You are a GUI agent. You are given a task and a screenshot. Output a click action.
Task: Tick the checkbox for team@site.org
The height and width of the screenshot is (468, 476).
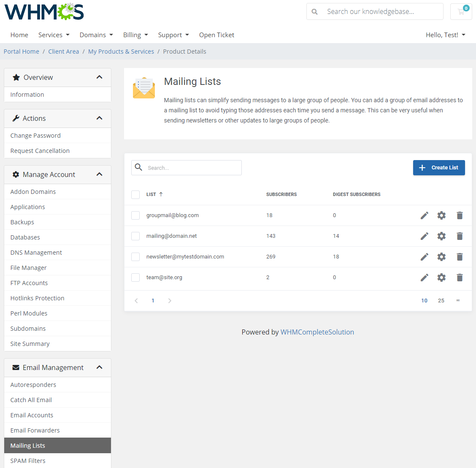pos(135,278)
